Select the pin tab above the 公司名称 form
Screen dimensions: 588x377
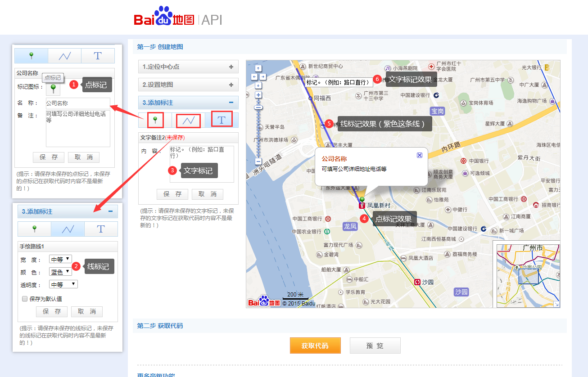(x=31, y=56)
